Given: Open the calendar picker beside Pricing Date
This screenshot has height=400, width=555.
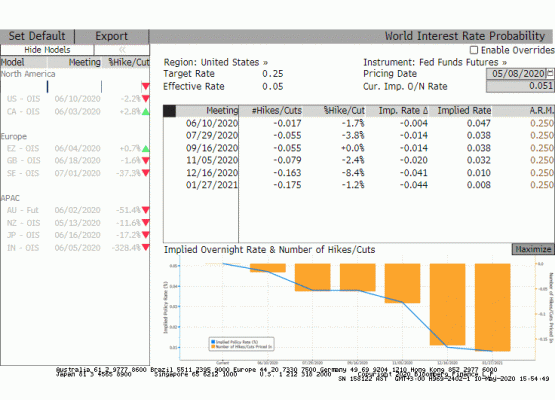Looking at the screenshot, I should tap(550, 73).
